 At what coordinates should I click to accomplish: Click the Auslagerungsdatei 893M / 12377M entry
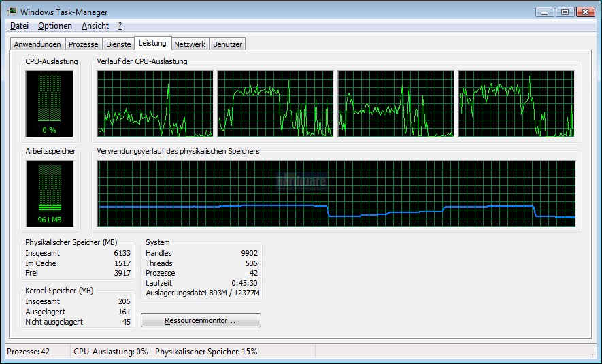203,293
